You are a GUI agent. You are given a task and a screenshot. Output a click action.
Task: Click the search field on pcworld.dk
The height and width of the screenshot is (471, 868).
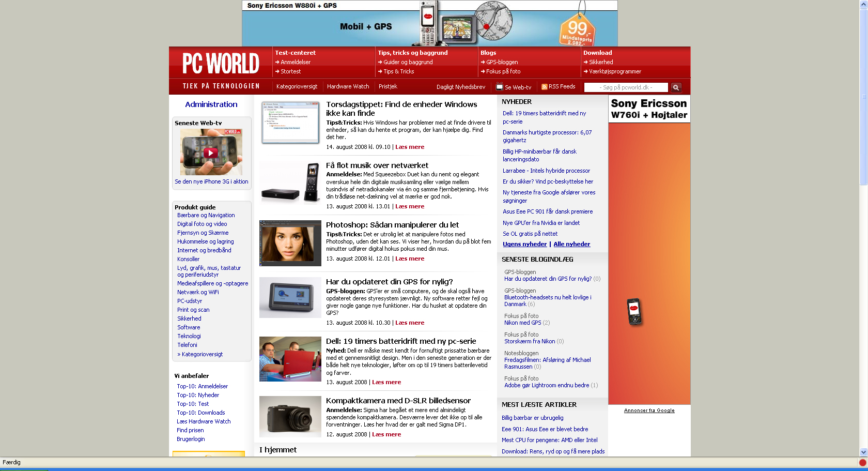click(x=626, y=87)
